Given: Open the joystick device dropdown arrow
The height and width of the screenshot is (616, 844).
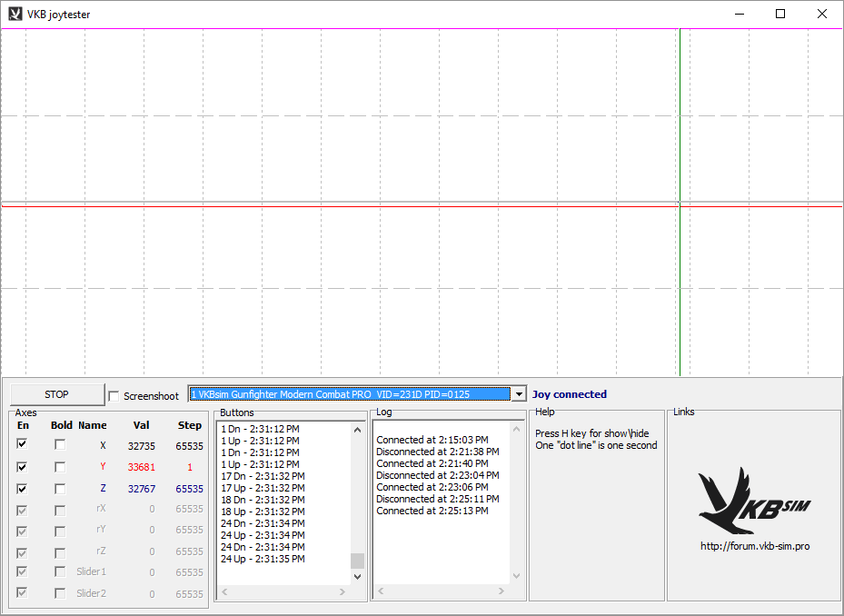Looking at the screenshot, I should pos(519,394).
